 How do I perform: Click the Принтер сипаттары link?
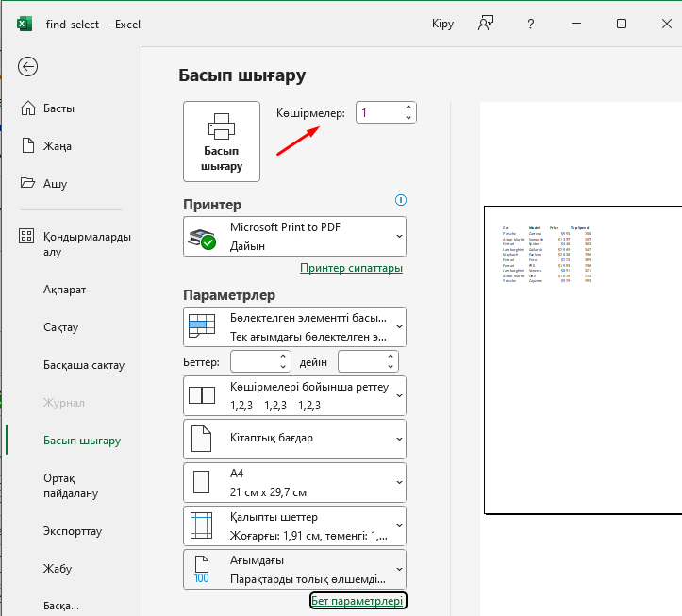pyautogui.click(x=352, y=268)
